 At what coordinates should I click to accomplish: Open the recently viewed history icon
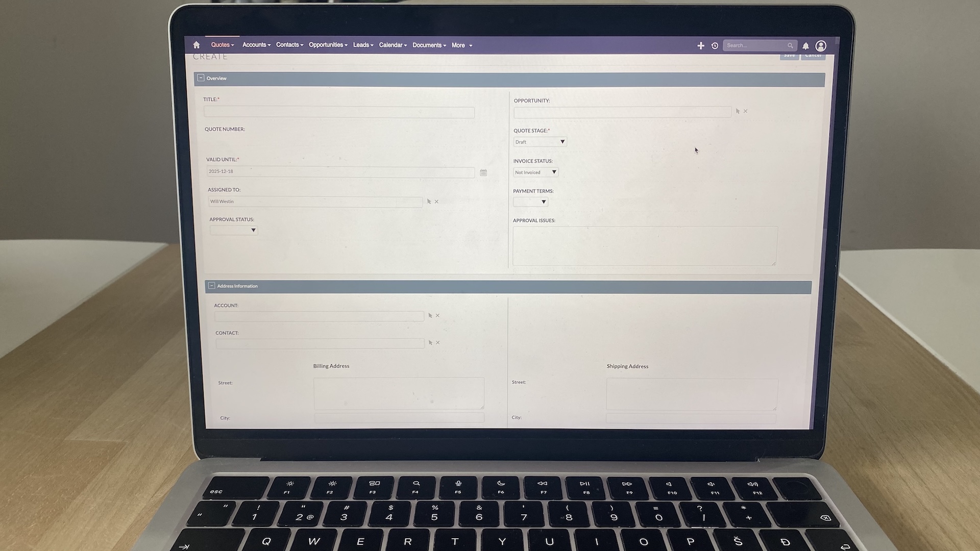click(x=715, y=45)
